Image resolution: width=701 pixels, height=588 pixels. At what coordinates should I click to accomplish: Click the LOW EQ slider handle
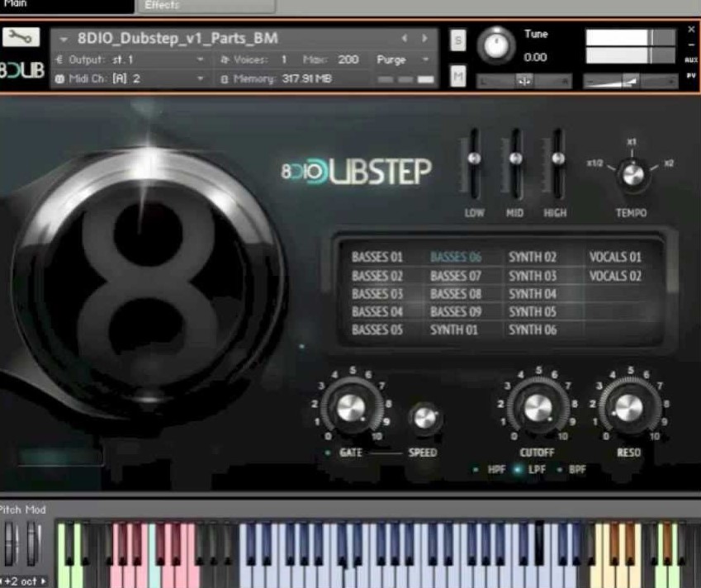pos(474,159)
